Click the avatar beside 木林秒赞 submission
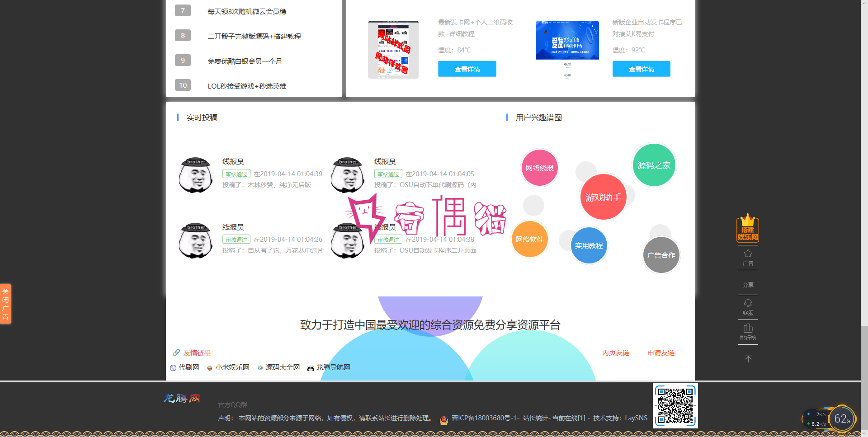 196,175
